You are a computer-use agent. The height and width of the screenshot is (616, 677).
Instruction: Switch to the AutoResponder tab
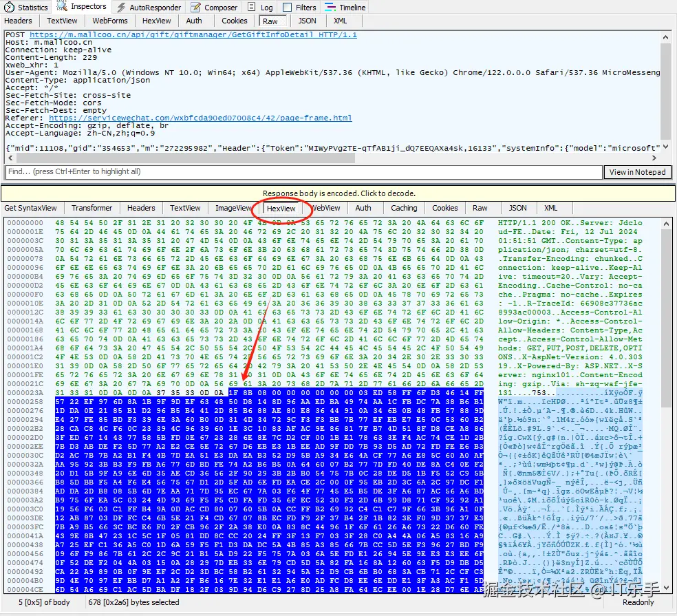pos(149,8)
